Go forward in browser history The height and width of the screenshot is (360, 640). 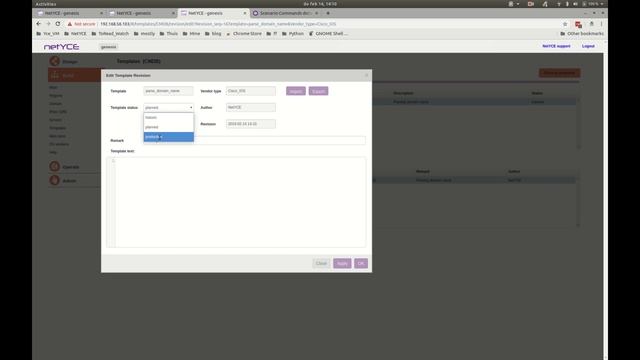(x=48, y=24)
